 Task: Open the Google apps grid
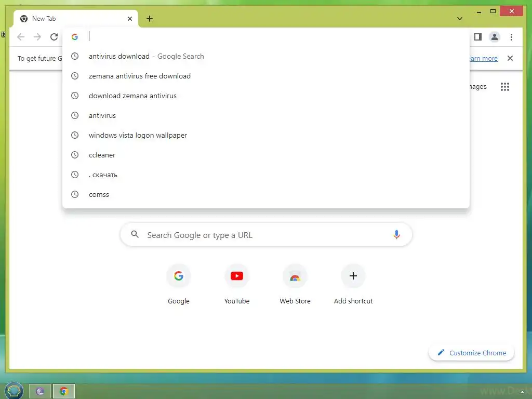click(x=505, y=87)
